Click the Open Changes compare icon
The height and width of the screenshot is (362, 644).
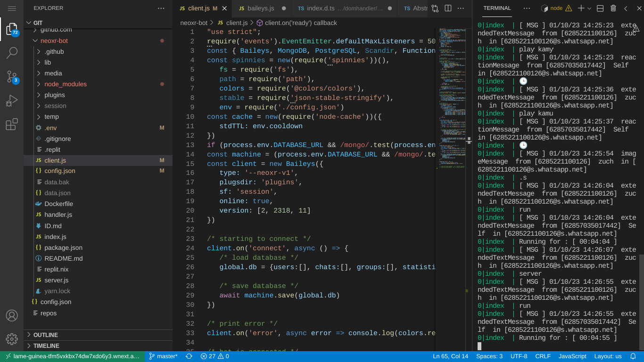point(435,8)
